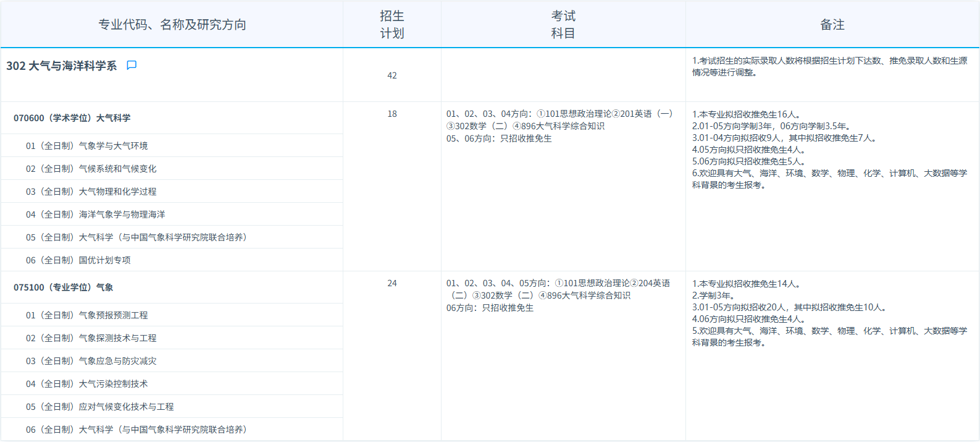This screenshot has height=442, width=980.
Task: Select direction 06 国优计划专项
Action: [78, 260]
